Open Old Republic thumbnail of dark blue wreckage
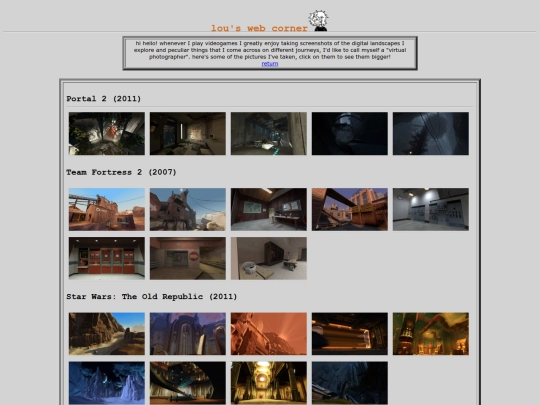The width and height of the screenshot is (540, 405). [350, 383]
